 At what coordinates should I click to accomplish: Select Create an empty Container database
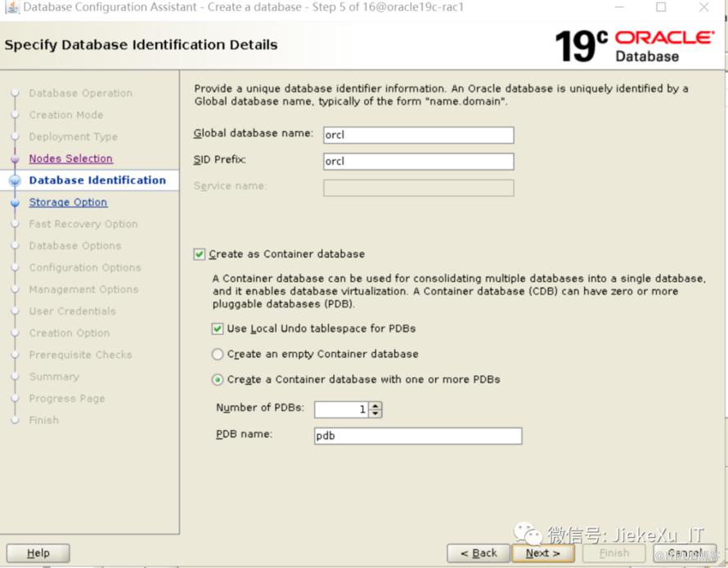(x=218, y=354)
